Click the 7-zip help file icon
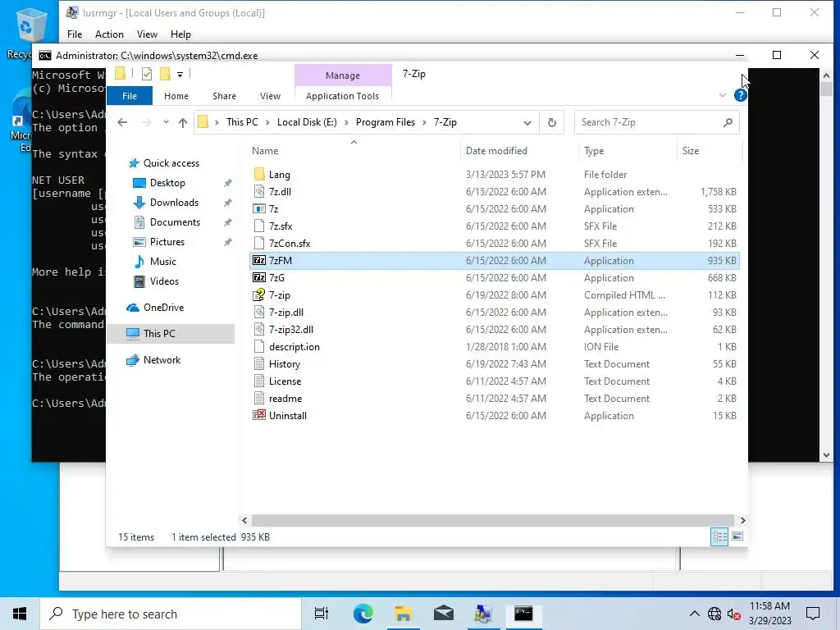 [x=259, y=295]
